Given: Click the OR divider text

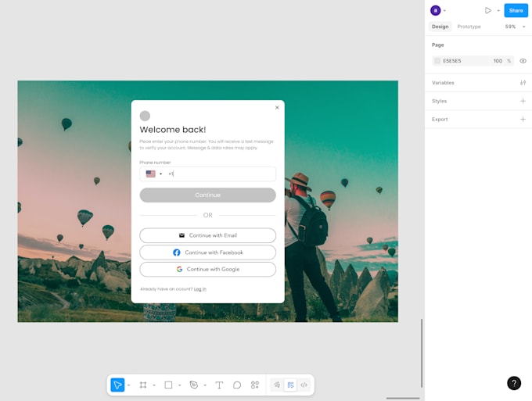Looking at the screenshot, I should tap(207, 215).
